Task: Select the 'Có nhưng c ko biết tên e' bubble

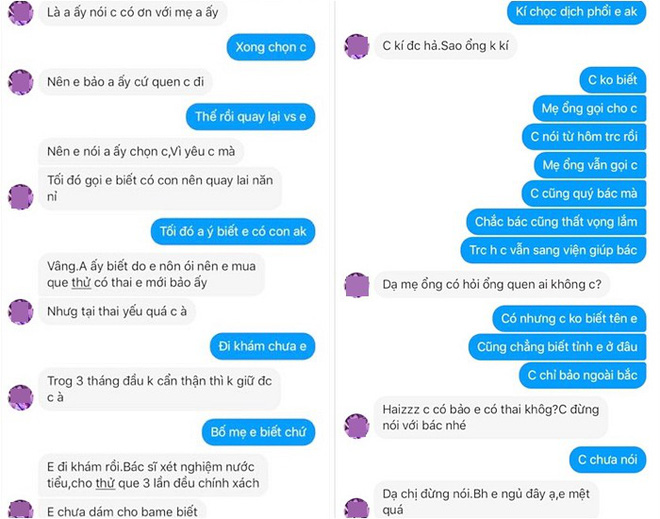Action: 569,319
